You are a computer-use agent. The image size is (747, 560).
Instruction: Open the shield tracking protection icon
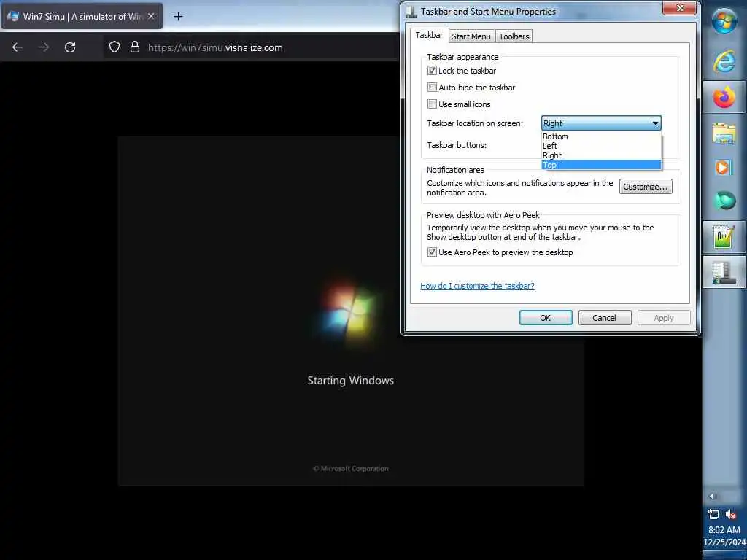tap(115, 47)
